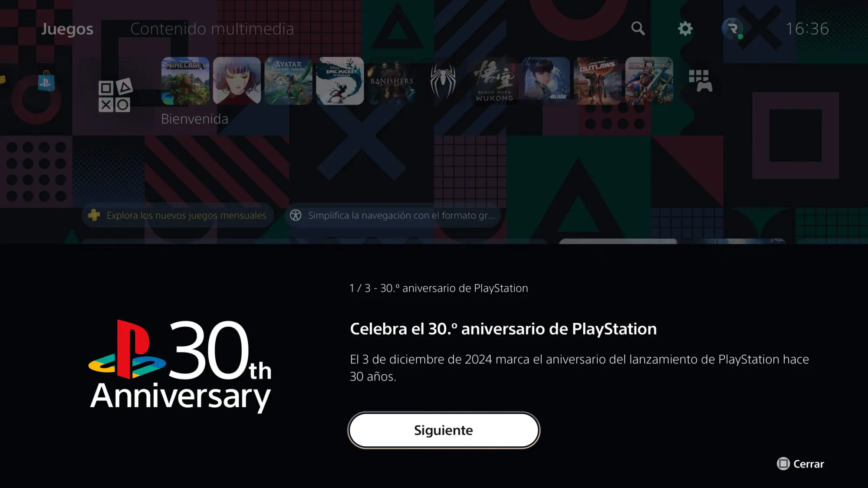Open the search magnifier icon
Screen dimensions: 868x488
[638, 29]
